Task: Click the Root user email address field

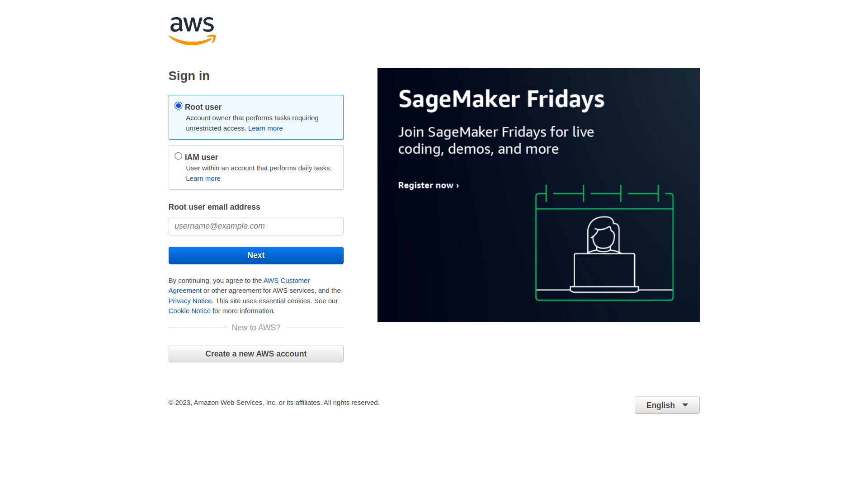Action: (256, 226)
